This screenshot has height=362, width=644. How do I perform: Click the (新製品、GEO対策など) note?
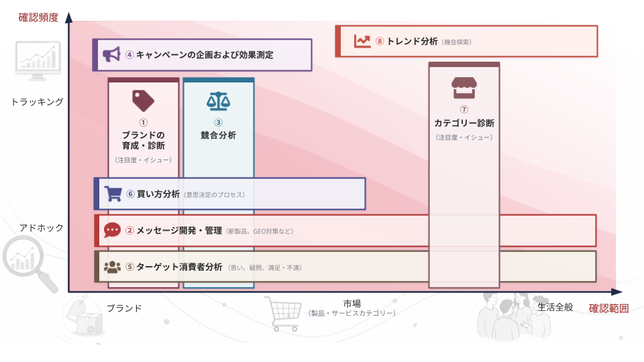coord(260,231)
